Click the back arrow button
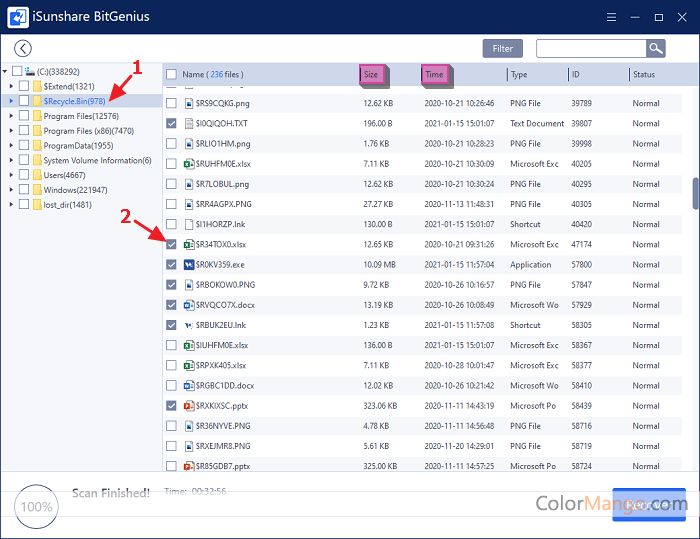Viewport: 700px width, 539px height. coord(22,48)
